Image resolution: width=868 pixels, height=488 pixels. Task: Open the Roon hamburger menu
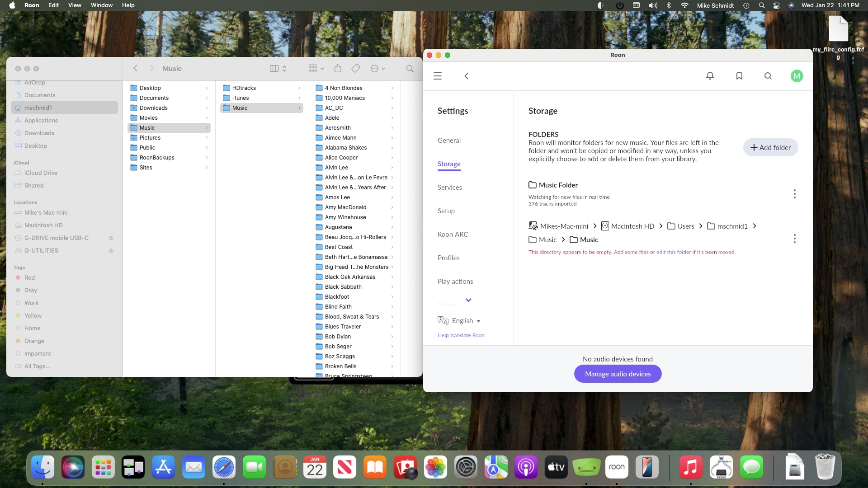(x=437, y=75)
